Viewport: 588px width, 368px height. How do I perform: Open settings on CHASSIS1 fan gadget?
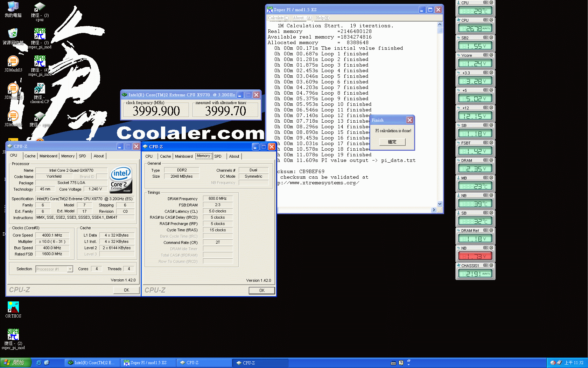[486, 265]
